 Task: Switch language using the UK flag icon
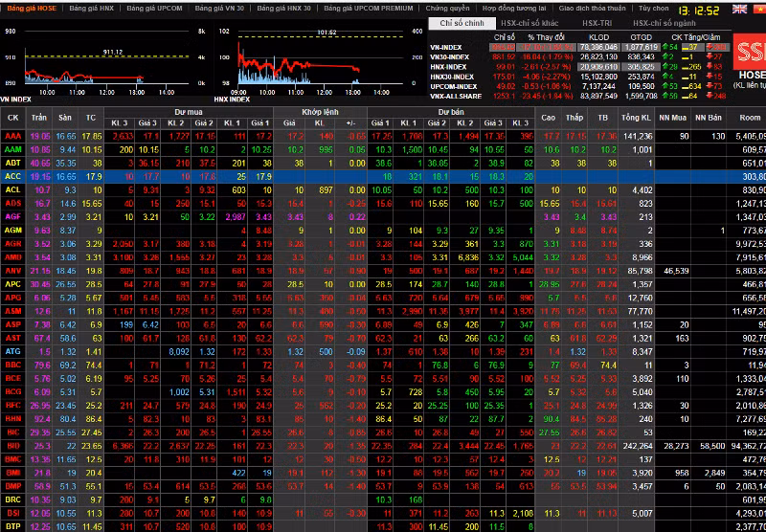point(739,9)
